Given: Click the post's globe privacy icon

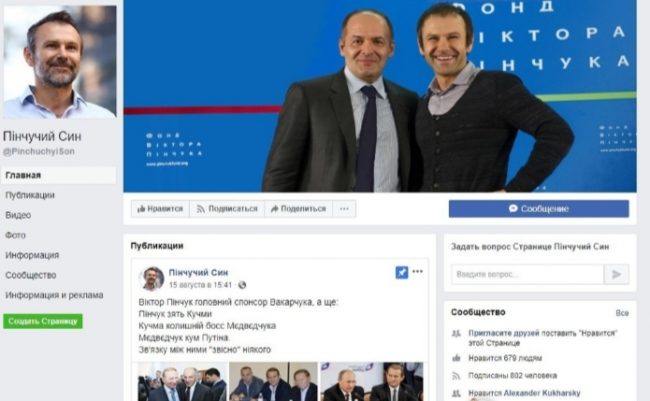Looking at the screenshot, I should coord(242,285).
